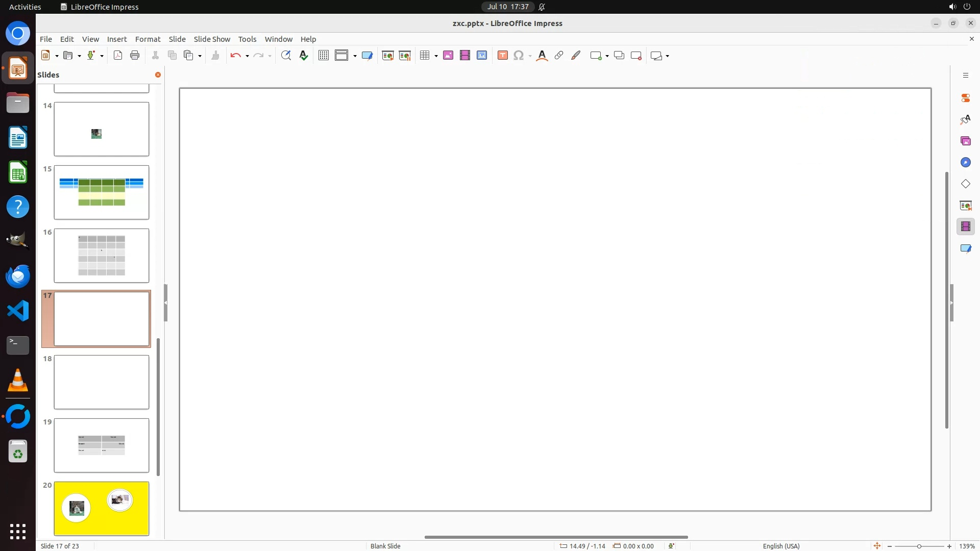Click Start from First Slide icon
This screenshot has height=551, width=980.
(388, 56)
